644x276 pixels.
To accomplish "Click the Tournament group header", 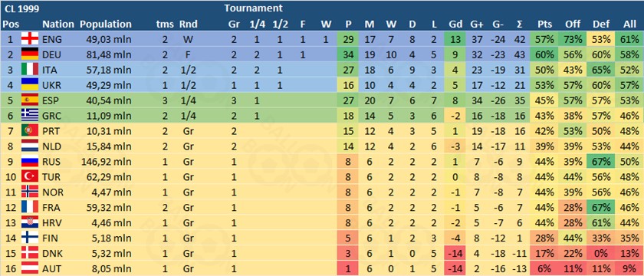I will click(x=254, y=8).
